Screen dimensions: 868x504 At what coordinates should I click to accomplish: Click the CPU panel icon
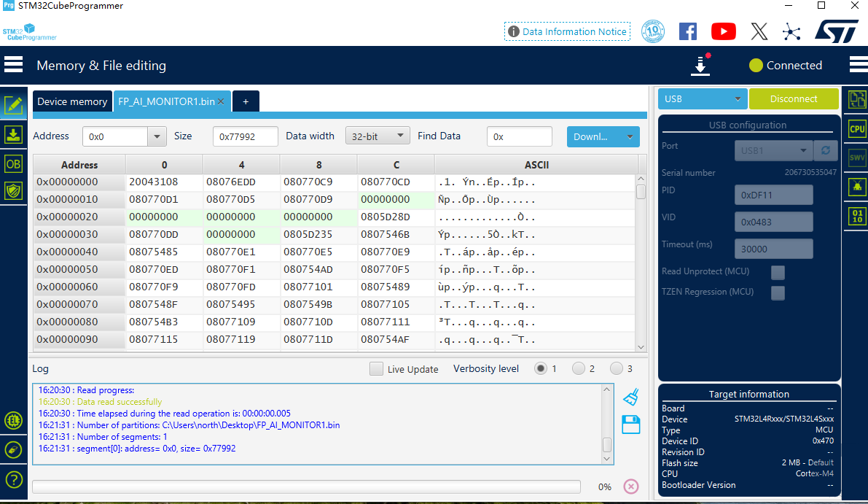pyautogui.click(x=857, y=129)
